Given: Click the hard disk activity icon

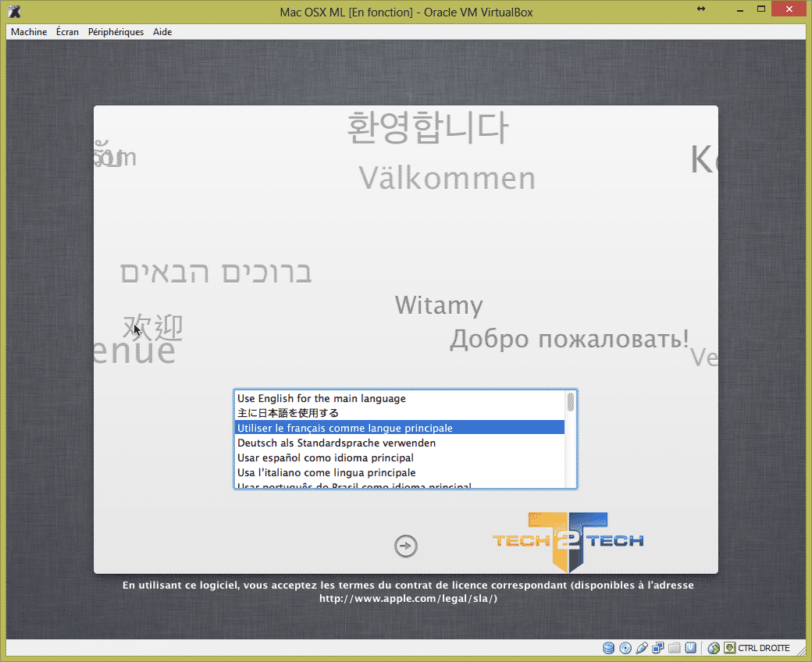Looking at the screenshot, I should (x=609, y=648).
